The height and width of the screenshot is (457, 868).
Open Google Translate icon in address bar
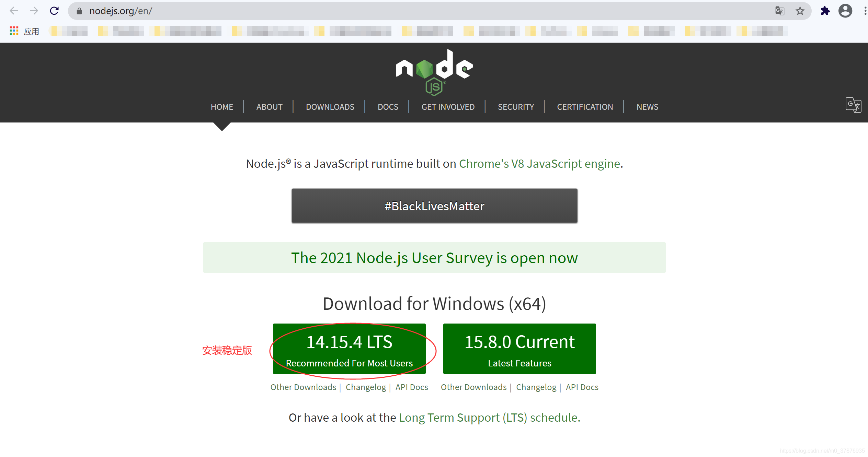[x=780, y=11]
